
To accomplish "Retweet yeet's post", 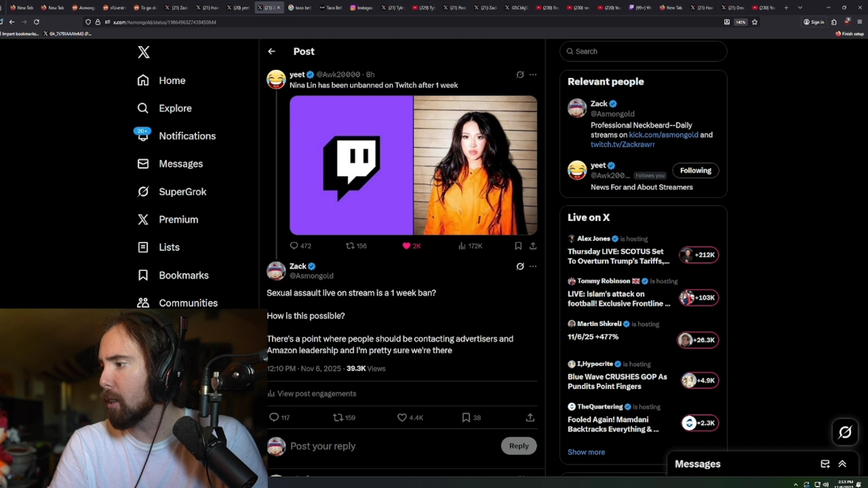I will [x=351, y=246].
